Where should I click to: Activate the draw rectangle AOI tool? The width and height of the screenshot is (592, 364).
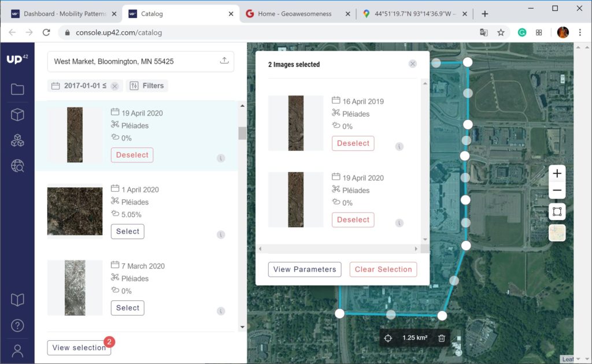(x=557, y=211)
